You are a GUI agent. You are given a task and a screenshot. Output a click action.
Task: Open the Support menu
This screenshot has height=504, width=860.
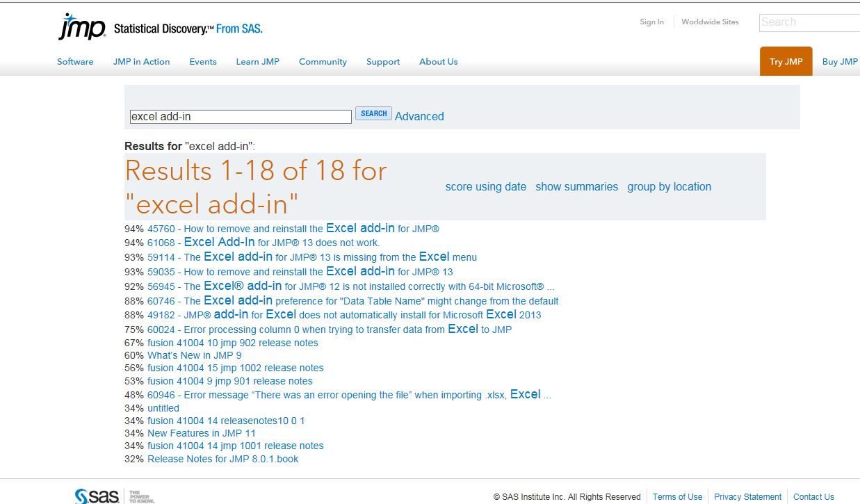382,61
